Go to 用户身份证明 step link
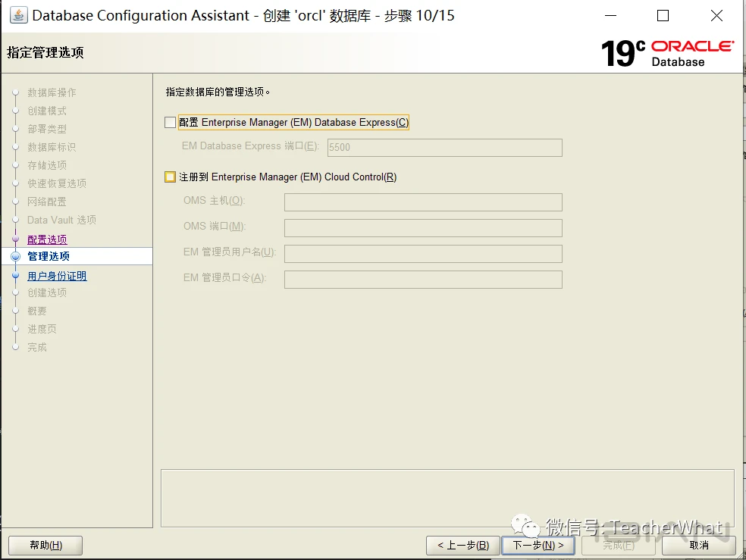746x560 pixels. point(57,276)
